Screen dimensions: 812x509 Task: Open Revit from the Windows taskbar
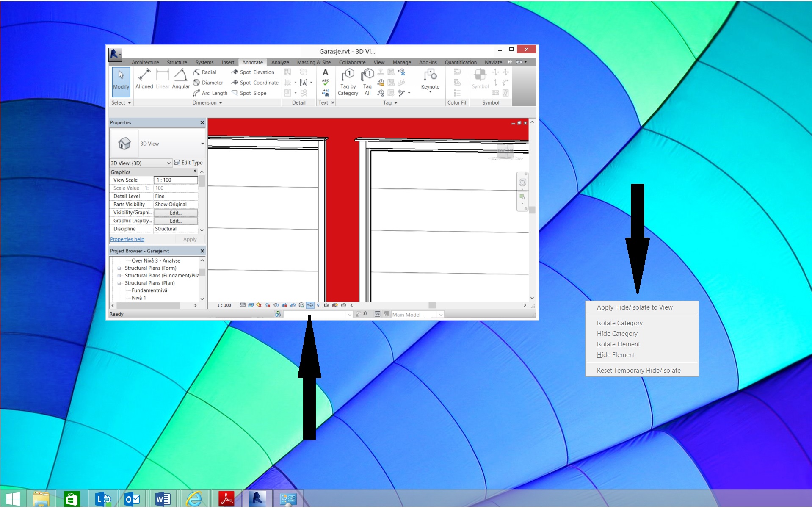pos(257,499)
